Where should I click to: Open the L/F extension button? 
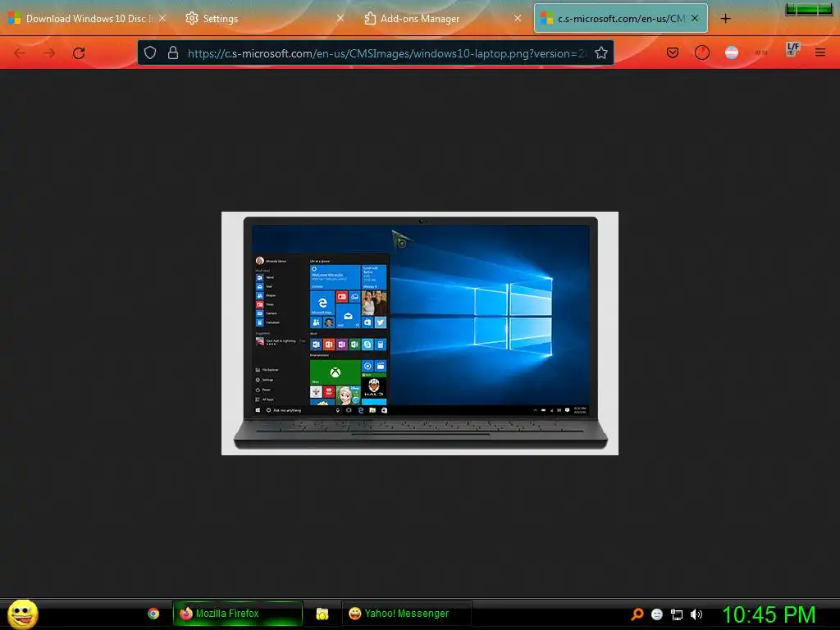pos(792,50)
